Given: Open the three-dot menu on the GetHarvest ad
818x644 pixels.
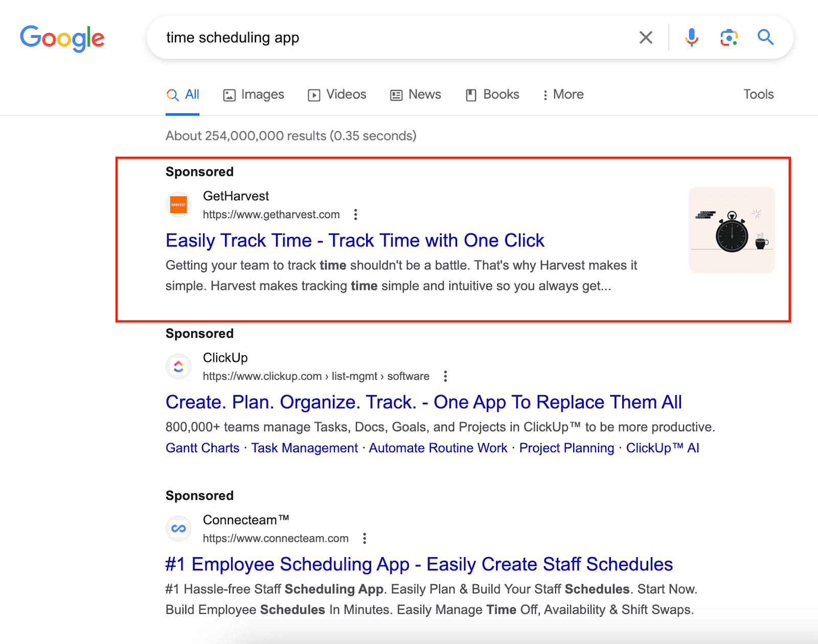Looking at the screenshot, I should click(355, 215).
